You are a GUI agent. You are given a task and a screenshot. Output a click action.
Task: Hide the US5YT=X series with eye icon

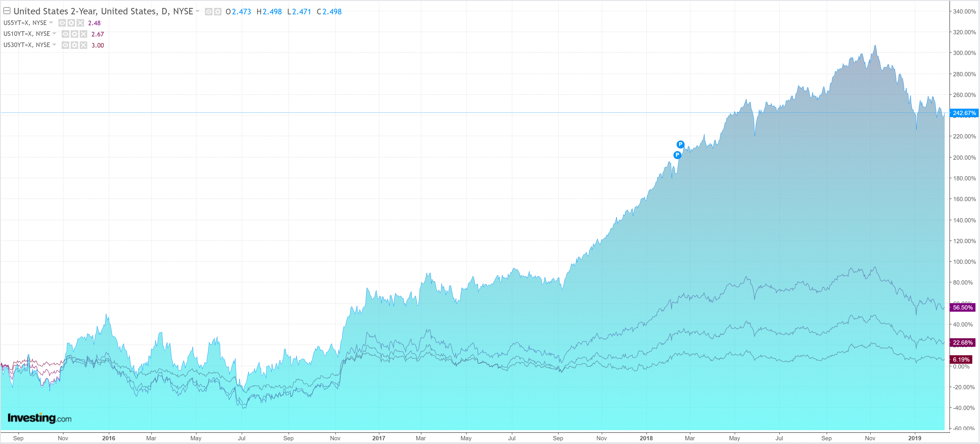[62, 23]
